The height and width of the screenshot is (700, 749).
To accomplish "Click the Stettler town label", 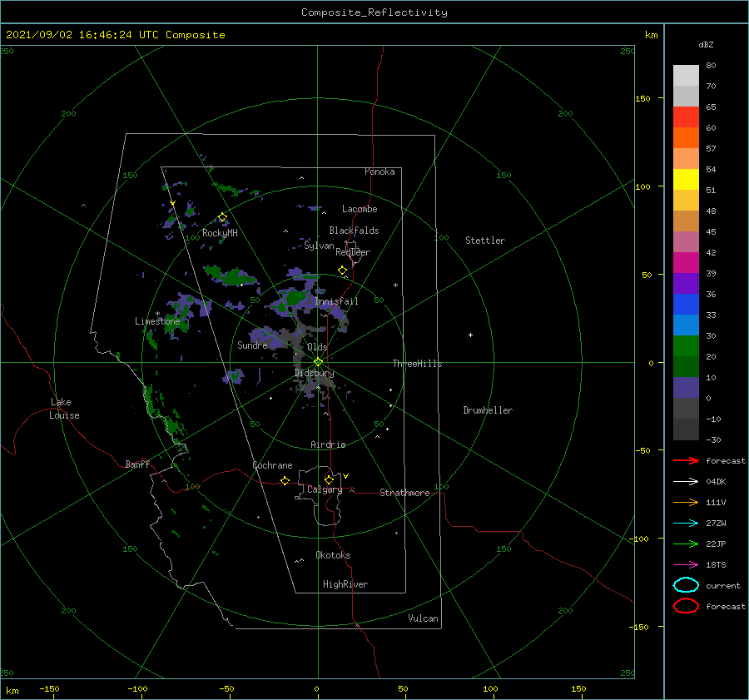I will pos(485,241).
